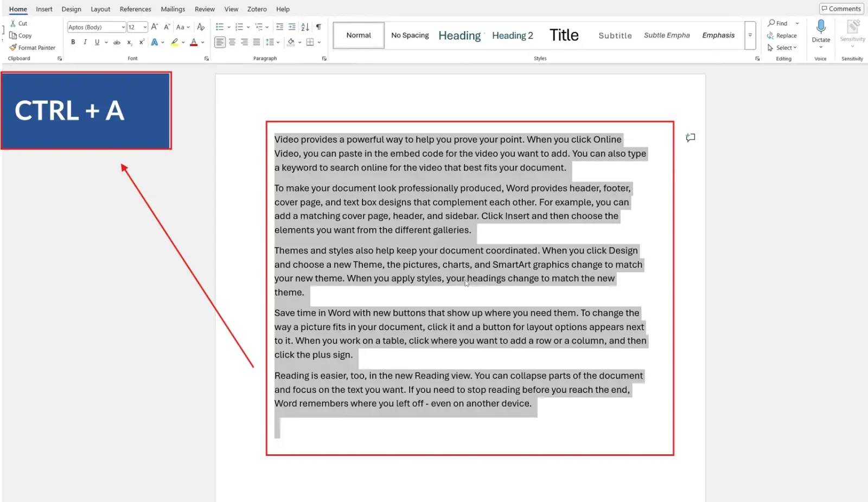Open the Layout tab

[100, 9]
